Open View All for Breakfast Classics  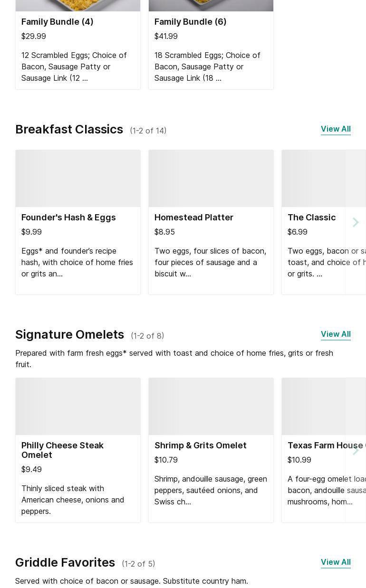336,129
